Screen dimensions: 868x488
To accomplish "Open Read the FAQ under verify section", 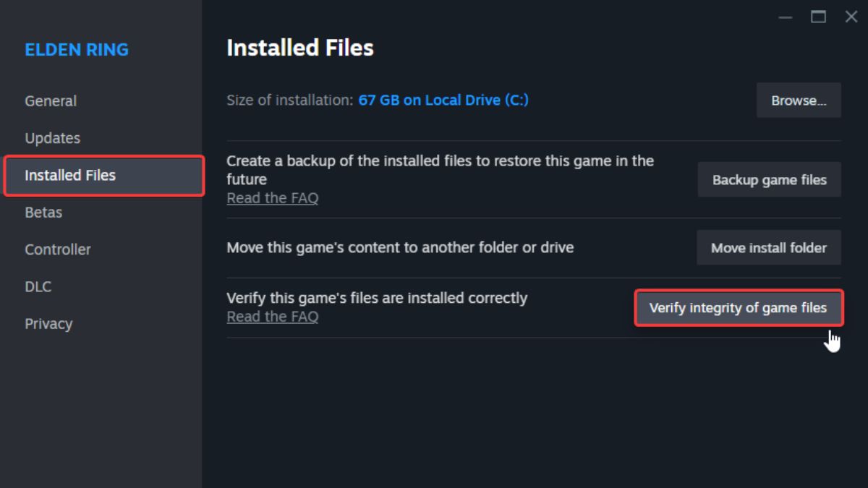I will coord(273,316).
